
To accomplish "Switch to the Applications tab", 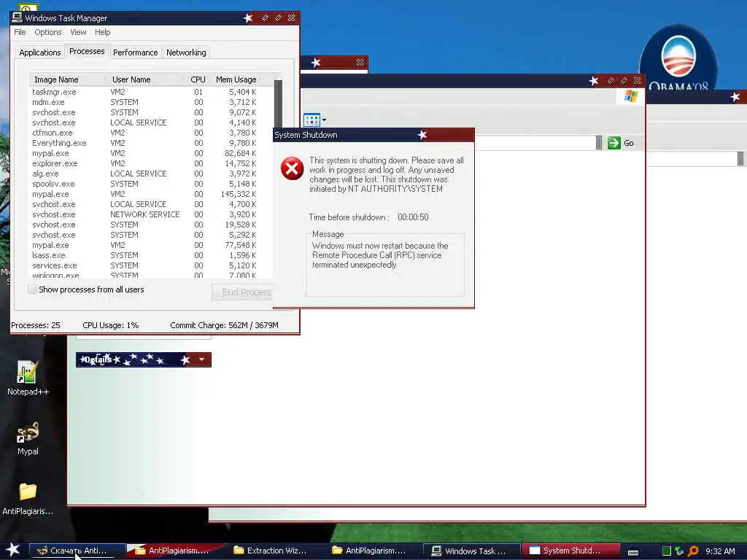I will (x=40, y=52).
